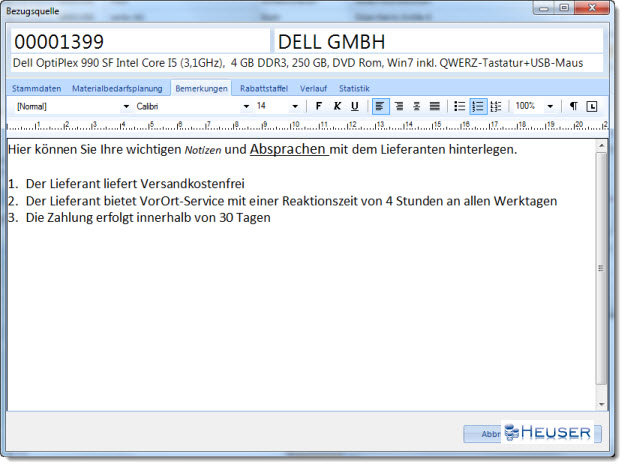The image size is (625, 467).
Task: Toggle bold formatting (F)
Action: (318, 106)
